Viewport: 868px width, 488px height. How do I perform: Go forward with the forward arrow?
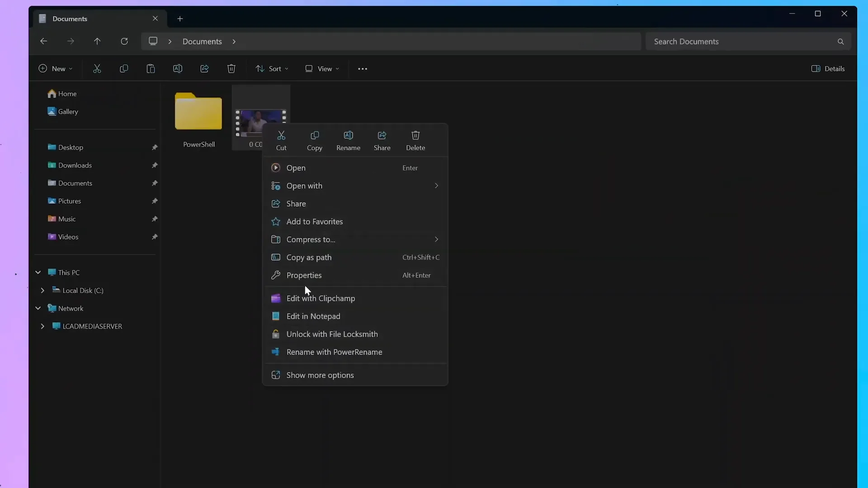pyautogui.click(x=71, y=41)
